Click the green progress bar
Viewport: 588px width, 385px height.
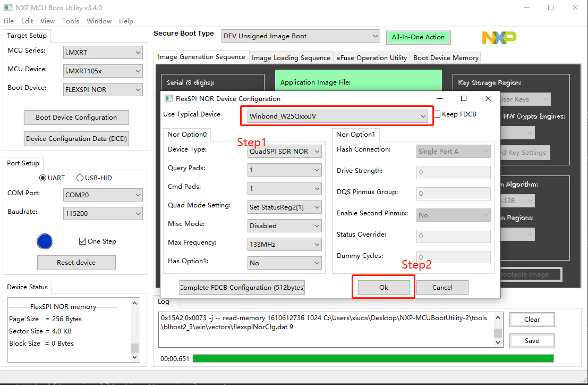click(373, 358)
